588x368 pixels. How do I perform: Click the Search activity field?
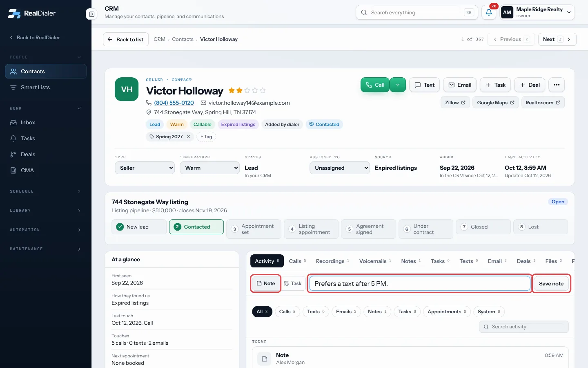click(524, 327)
